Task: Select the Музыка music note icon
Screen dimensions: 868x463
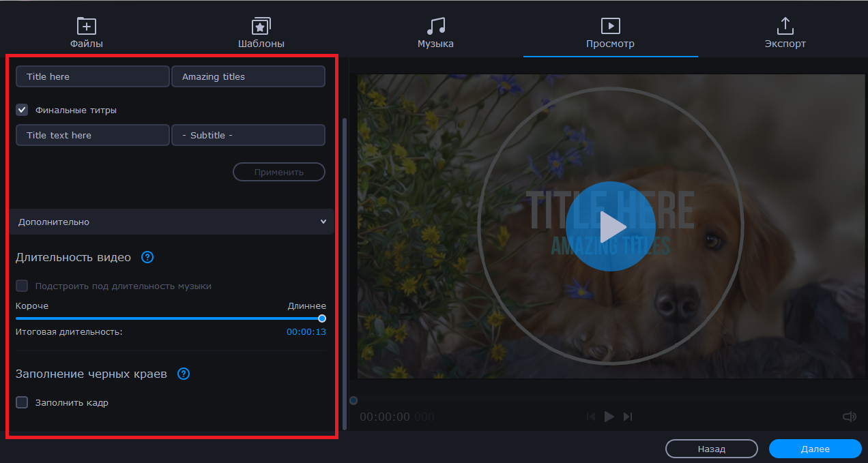Action: coord(435,27)
